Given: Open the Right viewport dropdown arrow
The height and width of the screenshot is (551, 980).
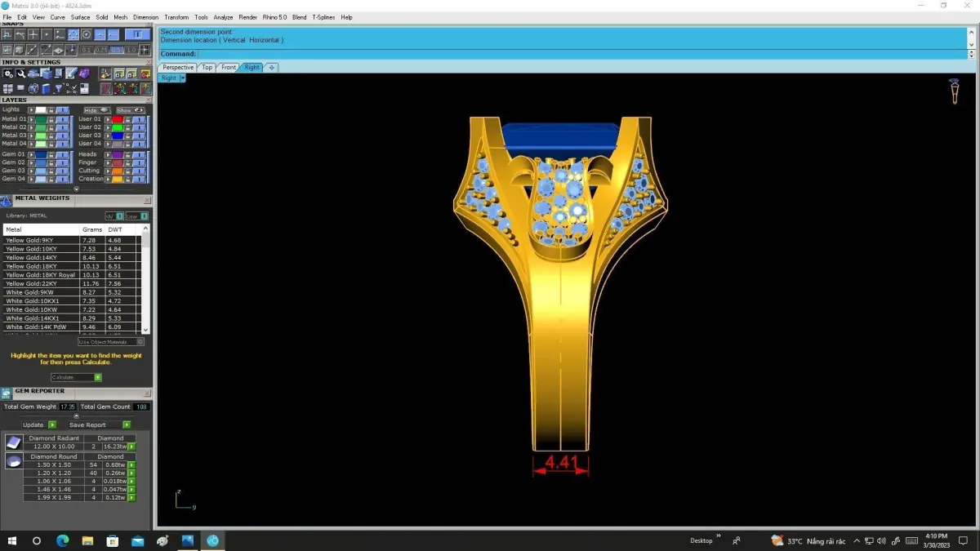Looking at the screenshot, I should pos(183,78).
